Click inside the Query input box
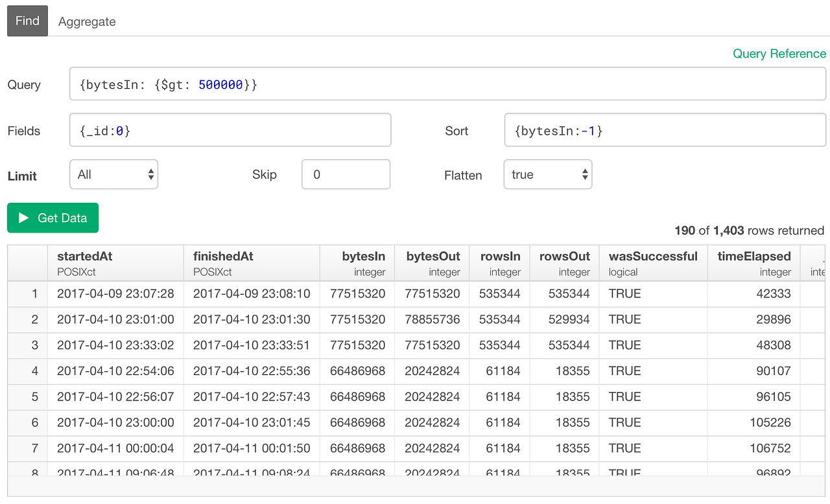Viewport: 830px width, 504px height. 447,84
